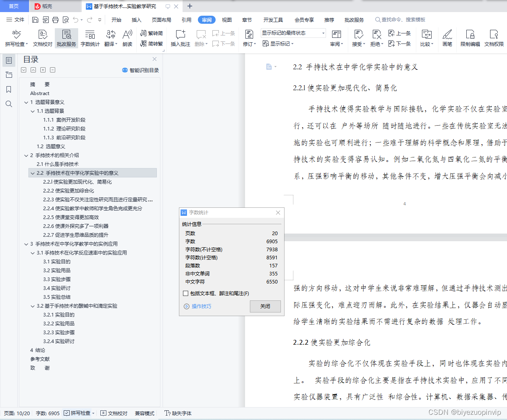Switch to the 引用 ribbon tab
The height and width of the screenshot is (420, 507).
pyautogui.click(x=187, y=20)
